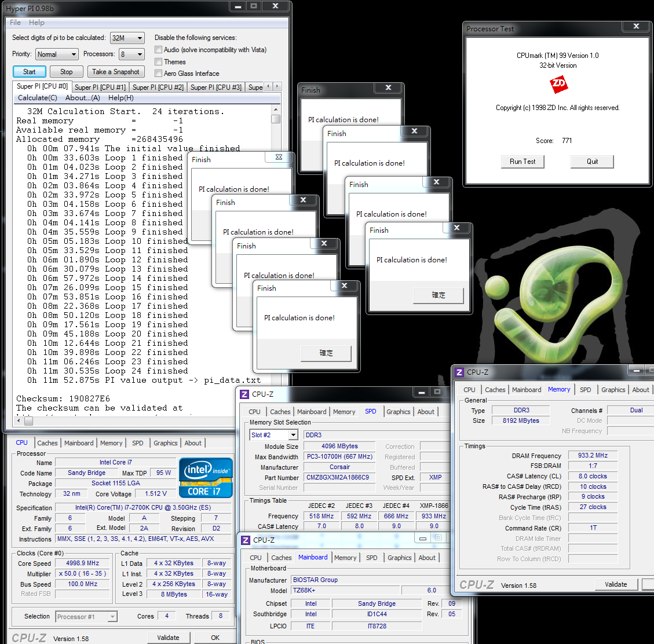Screen dimensions: 654x644
Task: Open the Graphics tab in the CPU-Z Mainboard window
Action: [x=400, y=558]
